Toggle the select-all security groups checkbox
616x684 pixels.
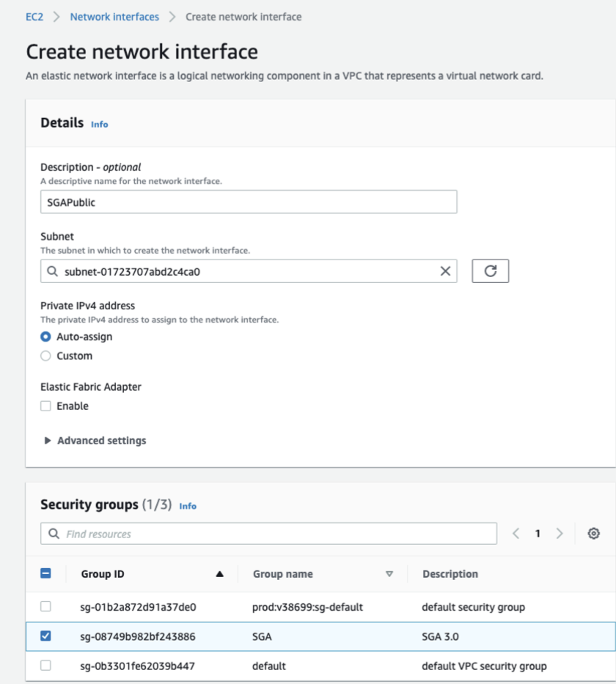click(45, 574)
